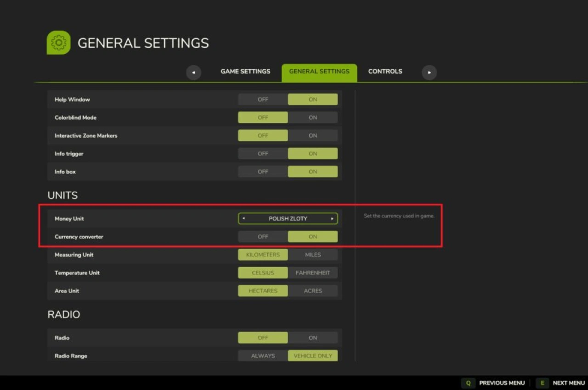Set Radio Range to Always
The width and height of the screenshot is (588, 390).
(263, 356)
